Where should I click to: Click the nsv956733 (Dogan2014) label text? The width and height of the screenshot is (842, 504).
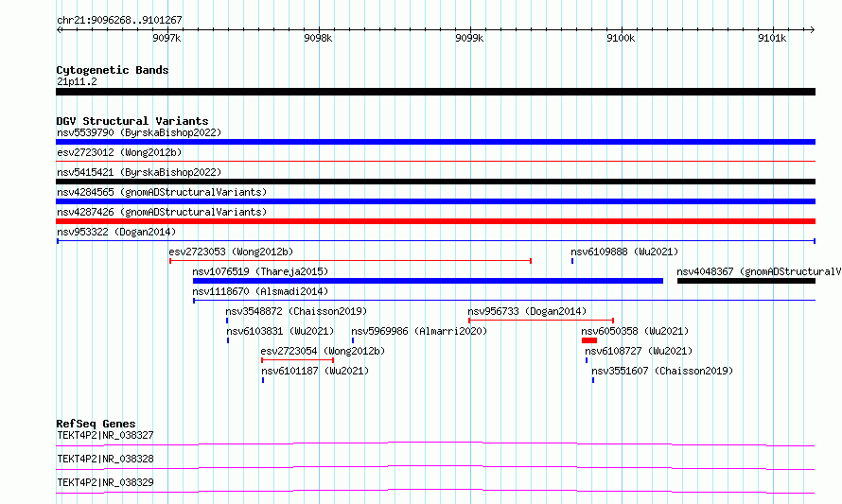[527, 311]
